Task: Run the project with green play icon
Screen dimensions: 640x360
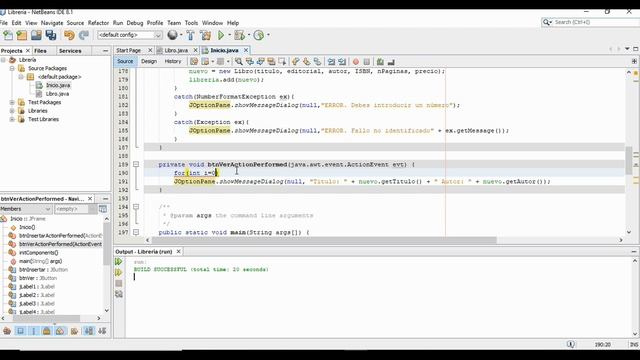Action: pyautogui.click(x=221, y=36)
